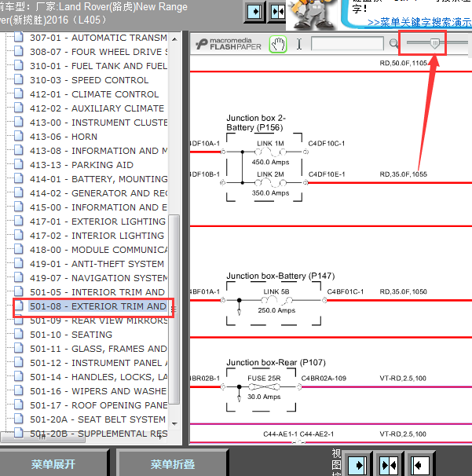
Task: Select the I-beam text selection tool
Action: [x=298, y=44]
